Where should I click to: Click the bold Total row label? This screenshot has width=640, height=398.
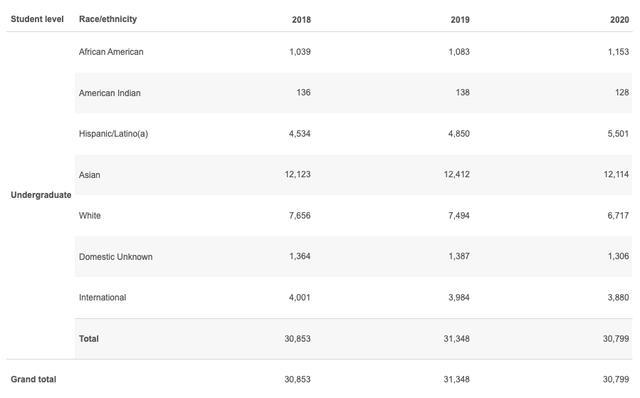click(89, 339)
